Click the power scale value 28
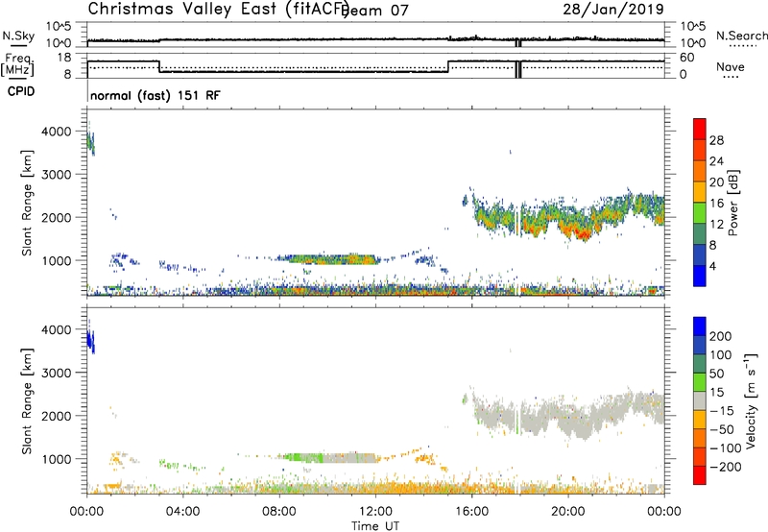 pos(716,140)
